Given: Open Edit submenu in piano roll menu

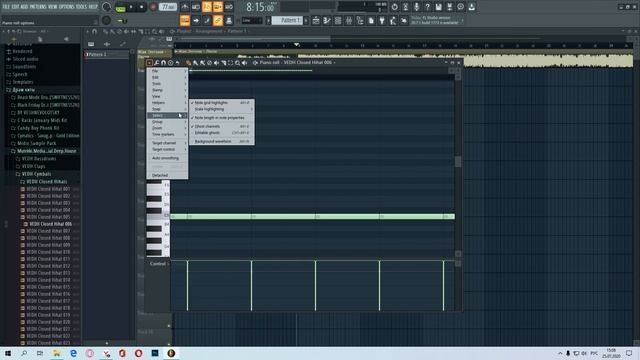Looking at the screenshot, I should tap(167, 78).
